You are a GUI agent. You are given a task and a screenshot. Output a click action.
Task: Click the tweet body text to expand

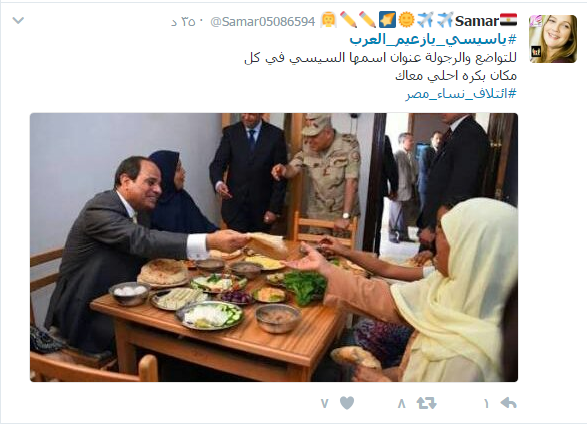(380, 67)
